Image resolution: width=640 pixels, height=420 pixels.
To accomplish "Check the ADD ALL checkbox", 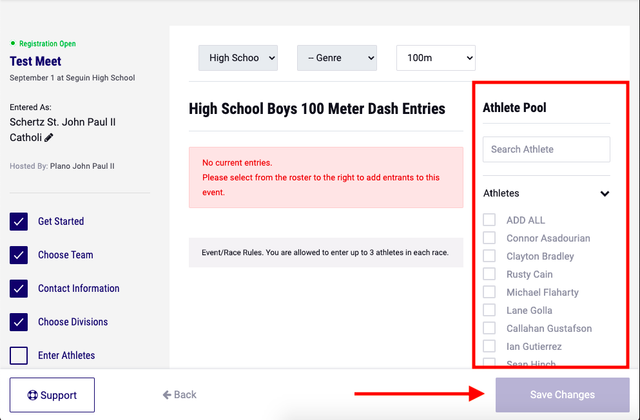I will 489,220.
